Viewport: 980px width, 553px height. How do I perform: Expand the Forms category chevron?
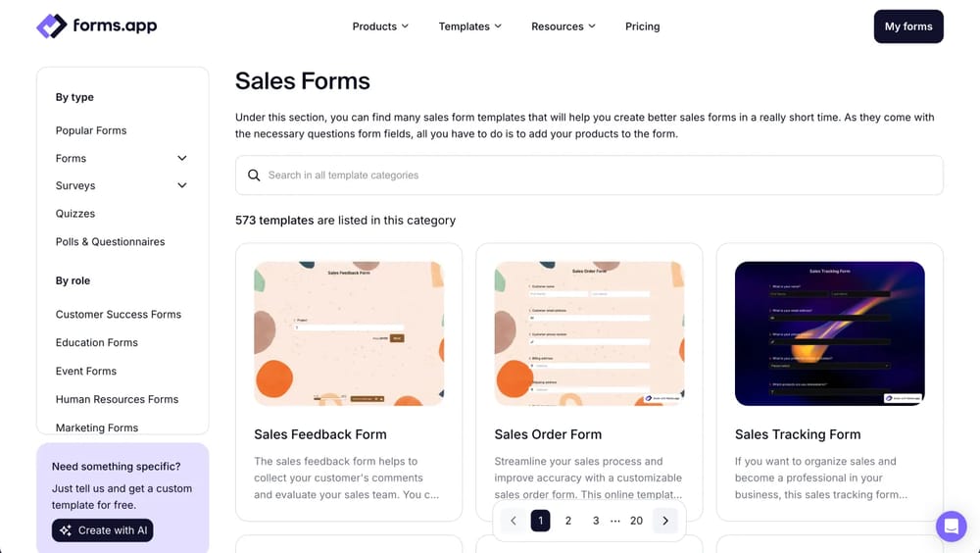coord(181,158)
